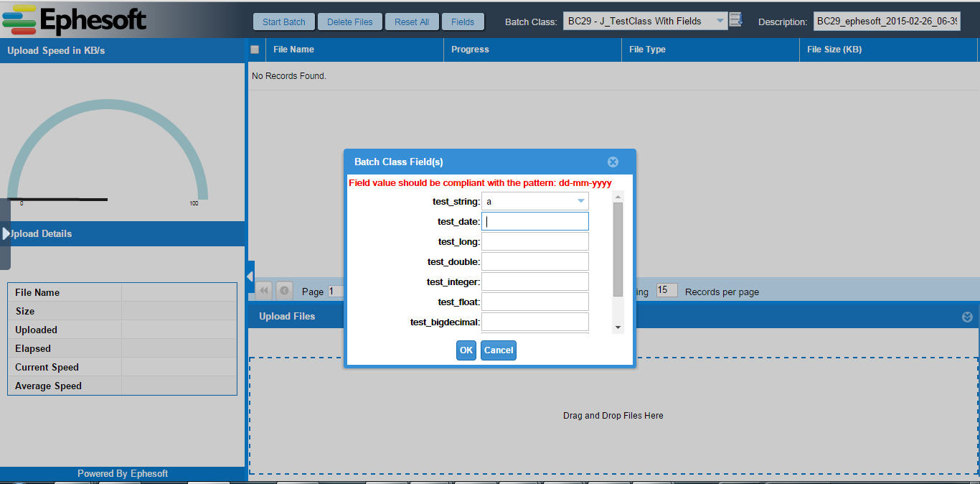Click the Fields button
980x484 pixels.
click(x=463, y=22)
